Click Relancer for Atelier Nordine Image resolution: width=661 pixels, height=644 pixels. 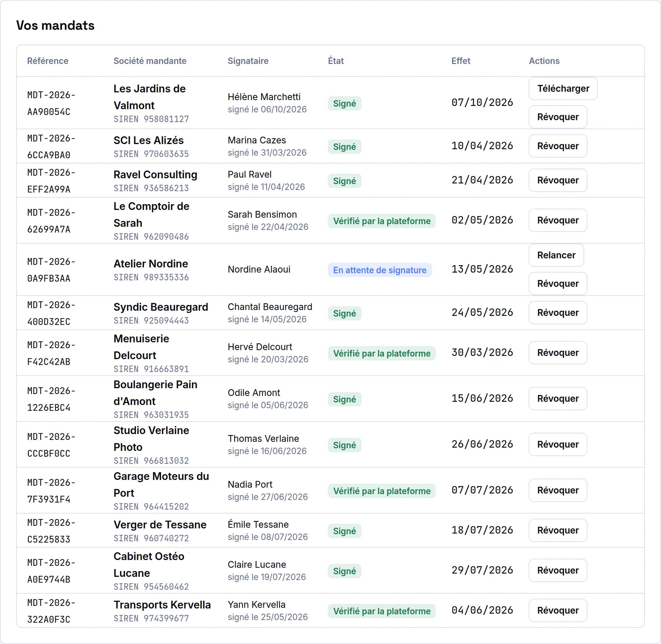[x=556, y=255]
